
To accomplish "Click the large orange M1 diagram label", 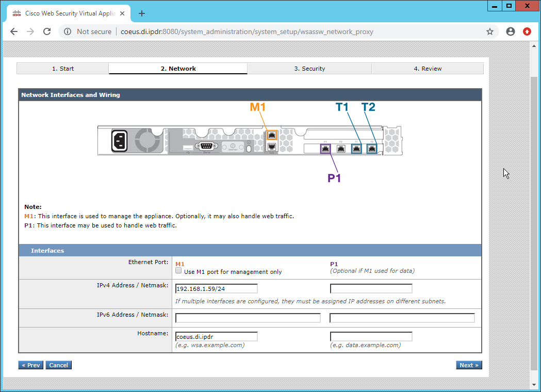I will (x=257, y=107).
